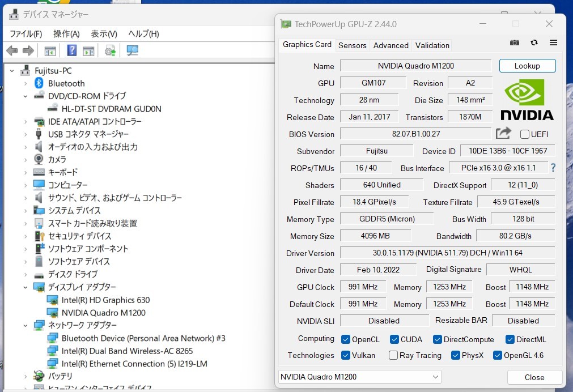Screen dimensions: 573x392
Task: Toggle the OpenCL checkbox
Action: pos(345,339)
